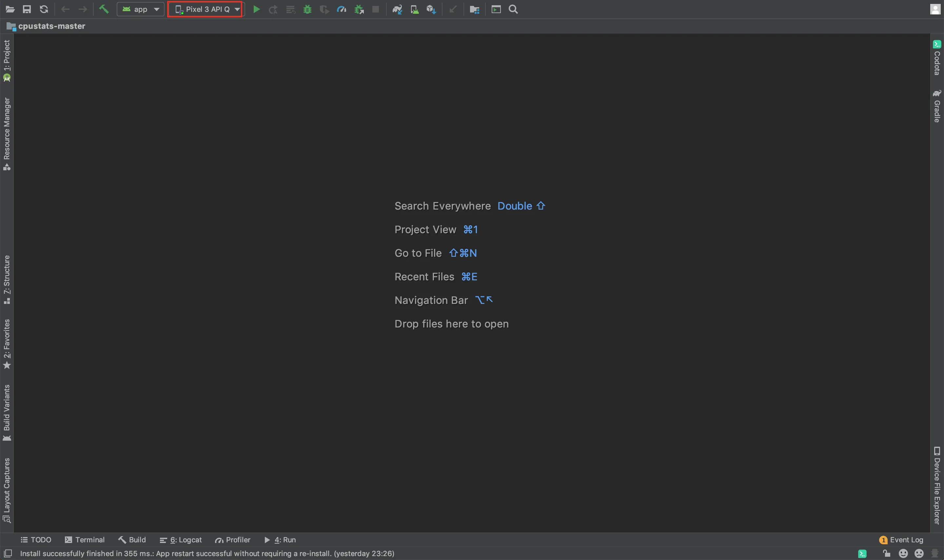Toggle the Project tool window stripe
The height and width of the screenshot is (560, 944).
click(x=7, y=60)
